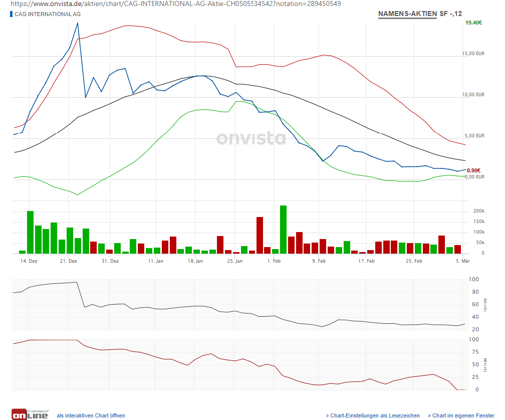Click the 'NAMENS-AKTIEN' underlined heading

[407, 14]
